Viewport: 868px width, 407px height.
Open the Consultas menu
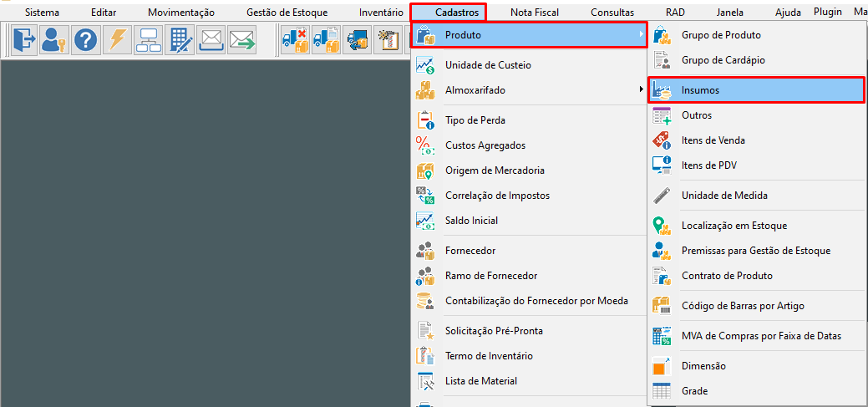click(x=612, y=13)
